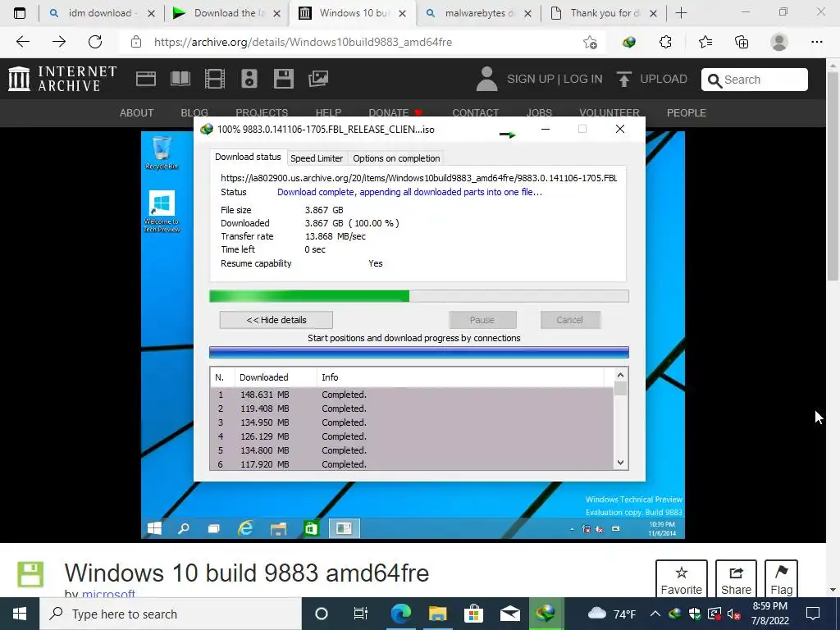Click the Pause button in IDM
Image resolution: width=840 pixels, height=630 pixels.
point(482,320)
